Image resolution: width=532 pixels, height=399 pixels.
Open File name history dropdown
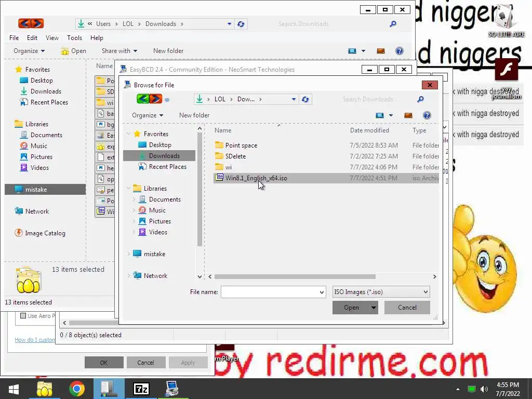pyautogui.click(x=322, y=292)
